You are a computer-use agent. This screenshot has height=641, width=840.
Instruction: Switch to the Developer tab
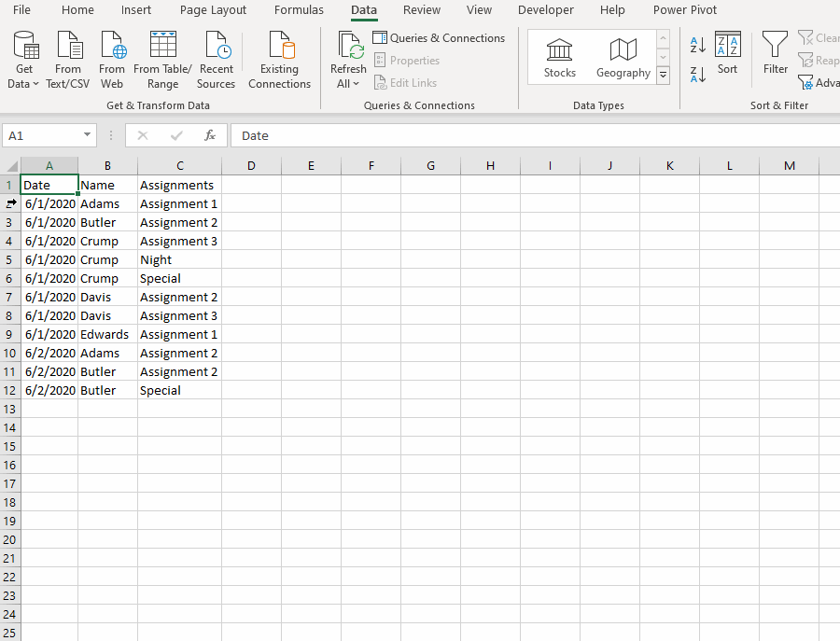pos(545,10)
